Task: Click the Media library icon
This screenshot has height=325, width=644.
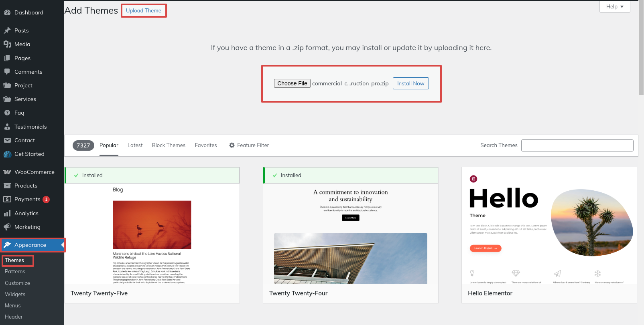Action: coord(7,44)
